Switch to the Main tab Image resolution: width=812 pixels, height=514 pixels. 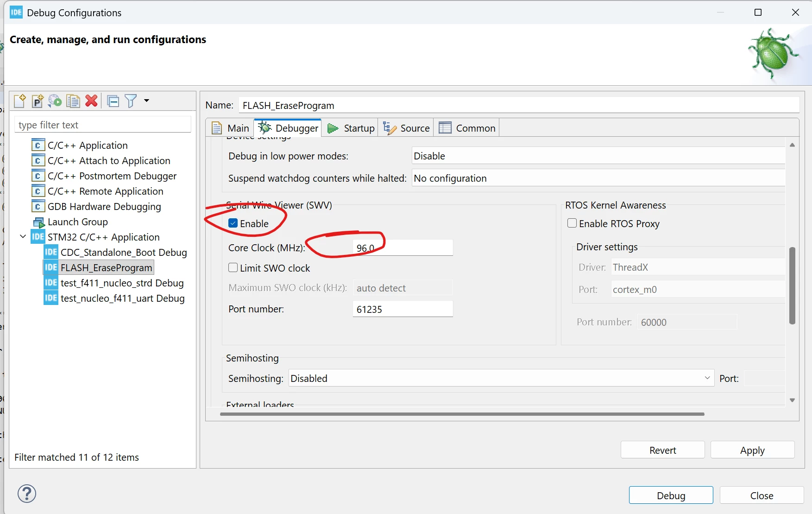230,128
